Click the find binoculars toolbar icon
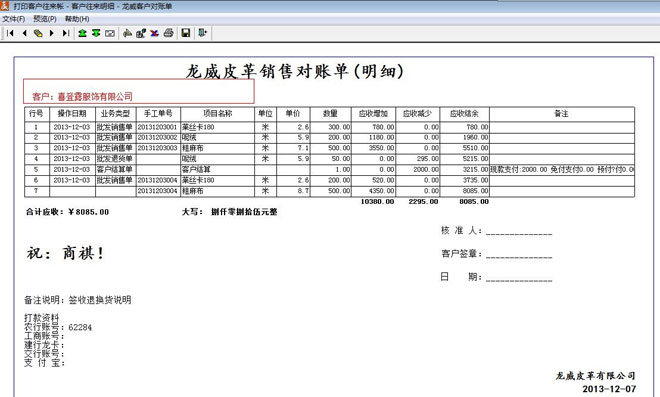 pyautogui.click(x=127, y=33)
